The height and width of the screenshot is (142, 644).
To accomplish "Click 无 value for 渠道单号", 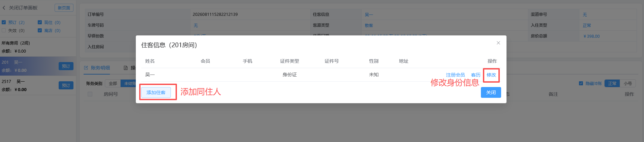I will pos(585,15).
